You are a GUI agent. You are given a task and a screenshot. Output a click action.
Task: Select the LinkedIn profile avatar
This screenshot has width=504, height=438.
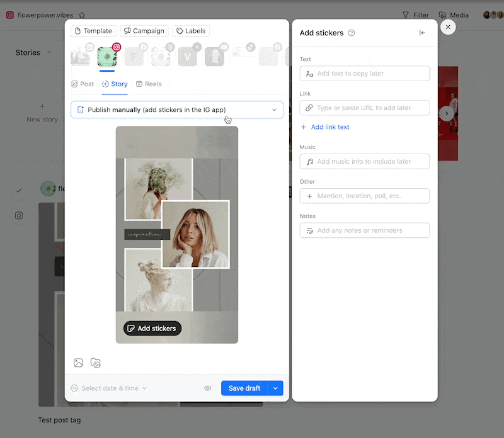click(x=80, y=57)
